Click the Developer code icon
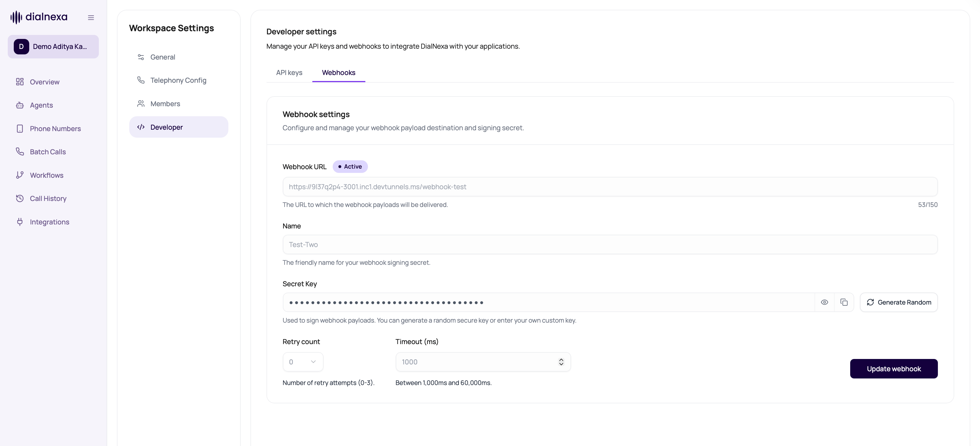980x446 pixels. (x=141, y=127)
